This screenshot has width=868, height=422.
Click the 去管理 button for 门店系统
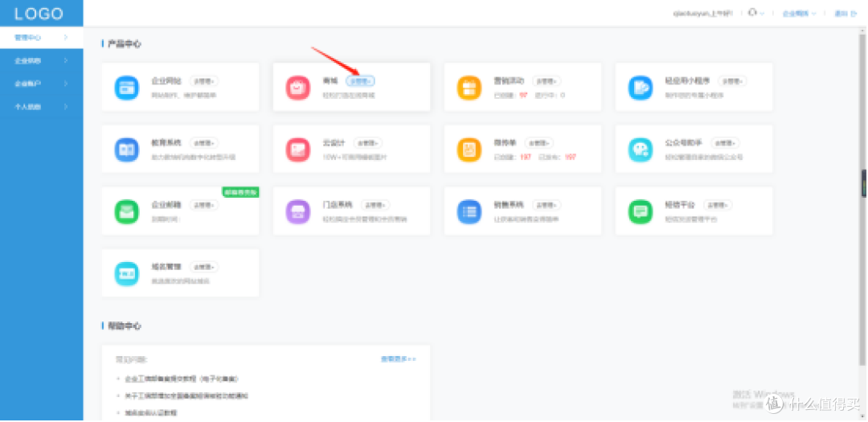pos(375,206)
